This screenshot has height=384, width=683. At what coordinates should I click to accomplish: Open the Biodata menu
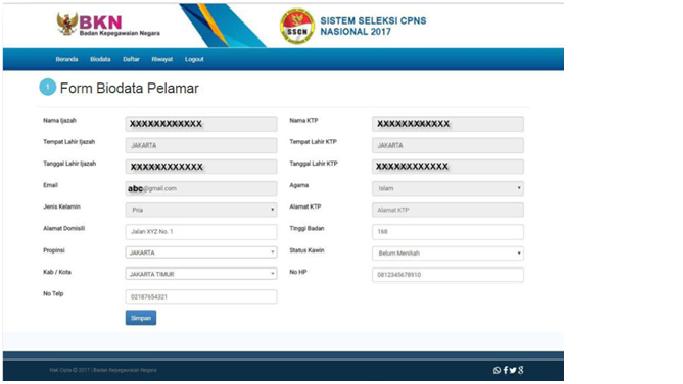pos(100,59)
